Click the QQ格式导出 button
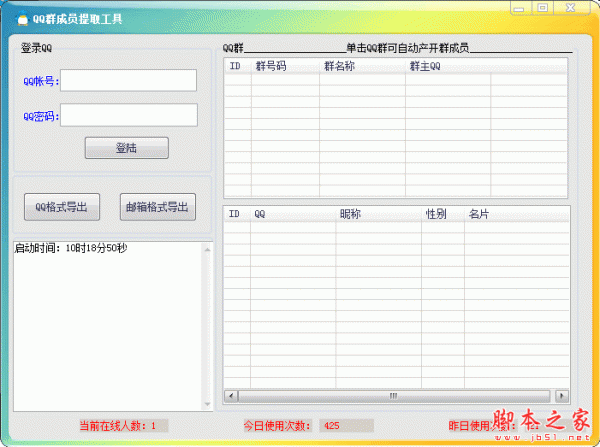The height and width of the screenshot is (447, 600). [62, 207]
